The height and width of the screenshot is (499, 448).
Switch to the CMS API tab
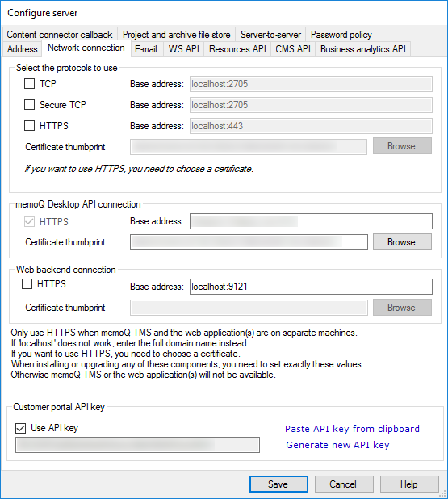(293, 49)
